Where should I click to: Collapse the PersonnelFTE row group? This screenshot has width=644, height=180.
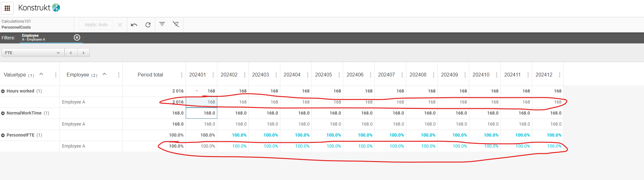click(x=3, y=135)
